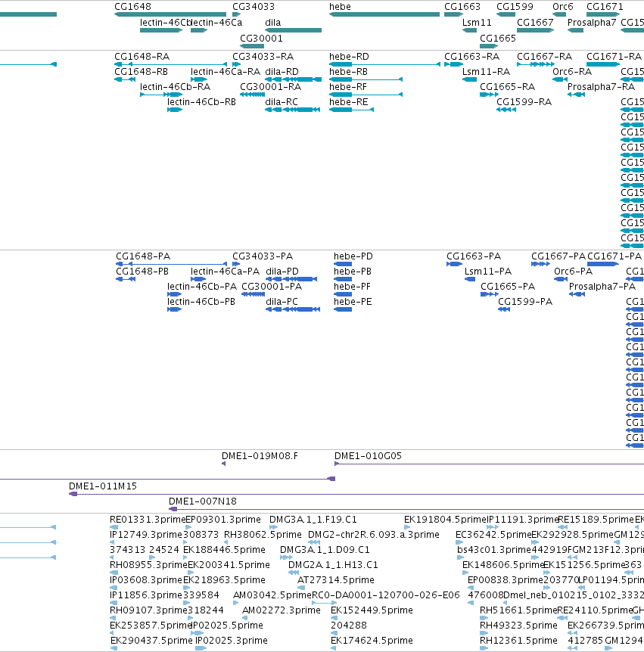Image resolution: width=644 pixels, height=652 pixels.
Task: Click transcript label hebe-RD
Action: [x=349, y=57]
